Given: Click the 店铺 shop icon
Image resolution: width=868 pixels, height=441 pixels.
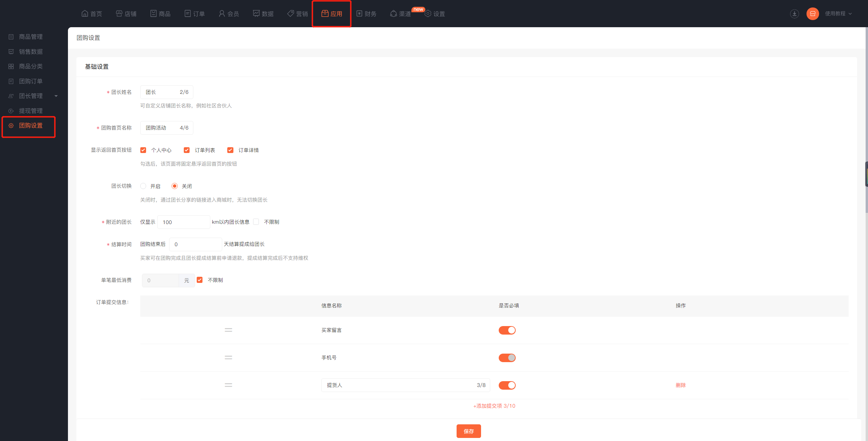Looking at the screenshot, I should [119, 14].
